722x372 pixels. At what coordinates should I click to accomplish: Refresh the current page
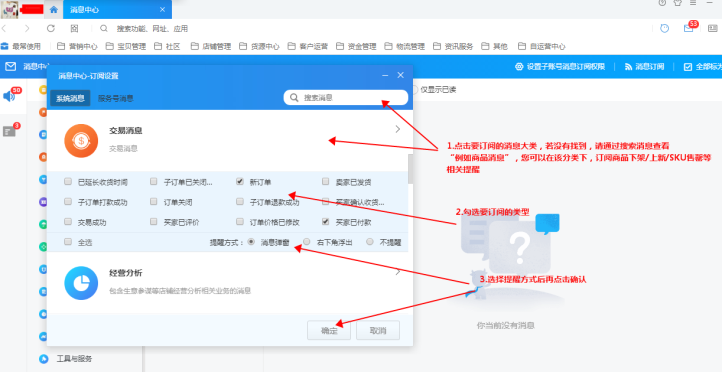51,29
